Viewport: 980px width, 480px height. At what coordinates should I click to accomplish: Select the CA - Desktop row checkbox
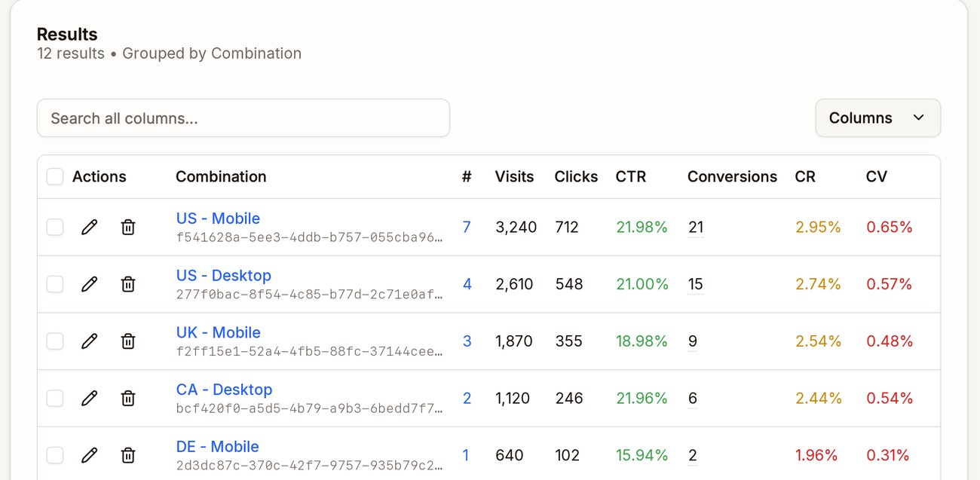(55, 398)
